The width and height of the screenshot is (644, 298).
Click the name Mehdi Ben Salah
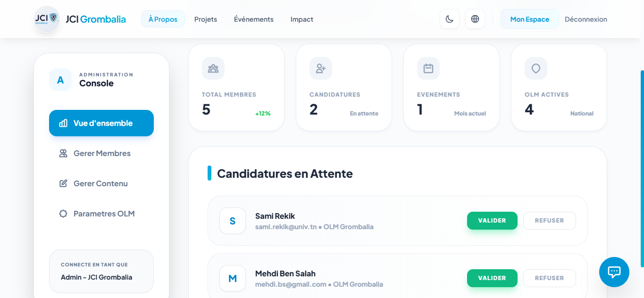[285, 273]
